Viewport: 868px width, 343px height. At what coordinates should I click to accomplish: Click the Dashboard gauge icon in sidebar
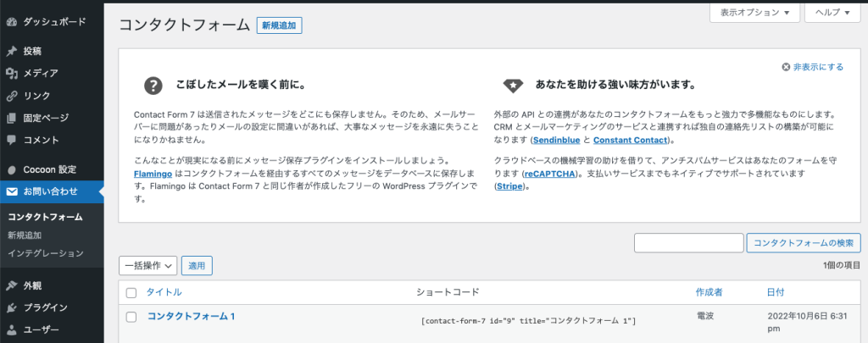[12, 20]
